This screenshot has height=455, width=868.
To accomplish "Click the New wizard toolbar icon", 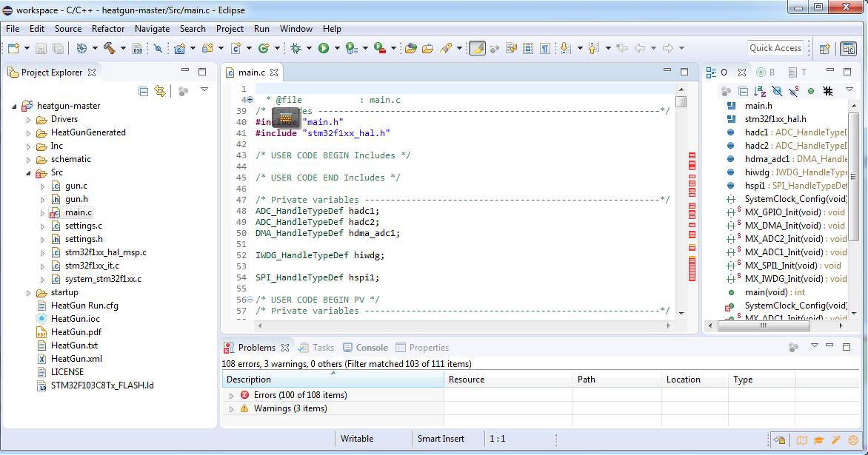I will (x=13, y=48).
